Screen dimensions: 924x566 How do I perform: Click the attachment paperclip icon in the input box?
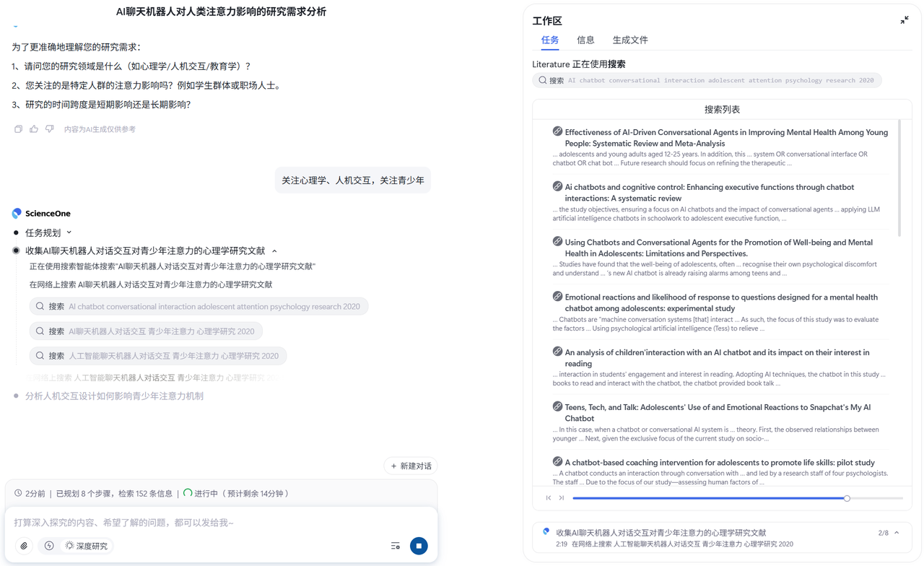24,546
